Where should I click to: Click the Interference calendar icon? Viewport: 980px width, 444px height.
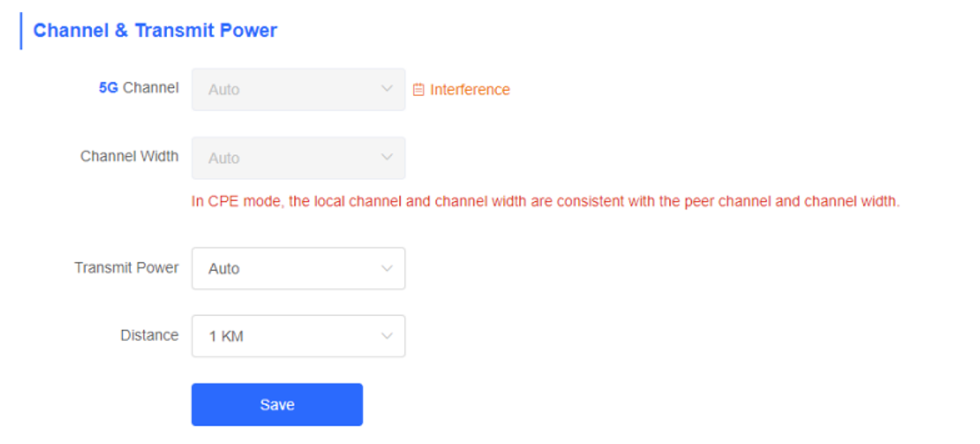coord(418,90)
